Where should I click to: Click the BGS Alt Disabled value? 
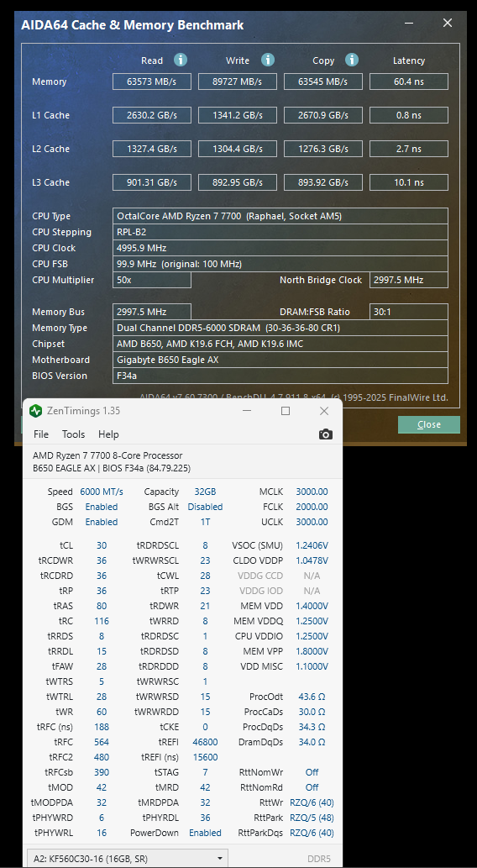(x=205, y=507)
